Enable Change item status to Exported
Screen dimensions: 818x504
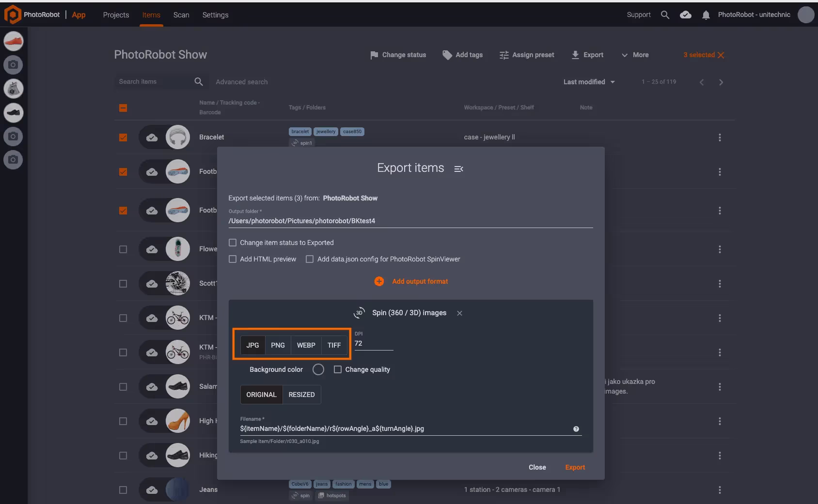tap(233, 243)
